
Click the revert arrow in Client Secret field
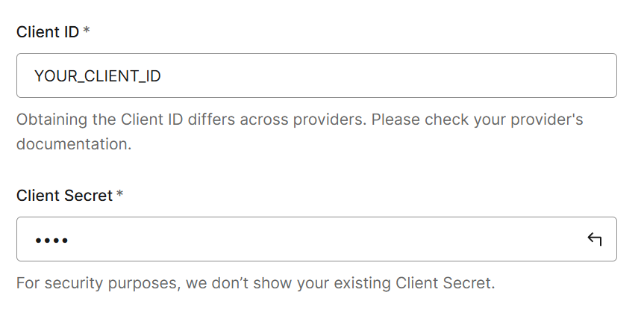[x=594, y=239]
